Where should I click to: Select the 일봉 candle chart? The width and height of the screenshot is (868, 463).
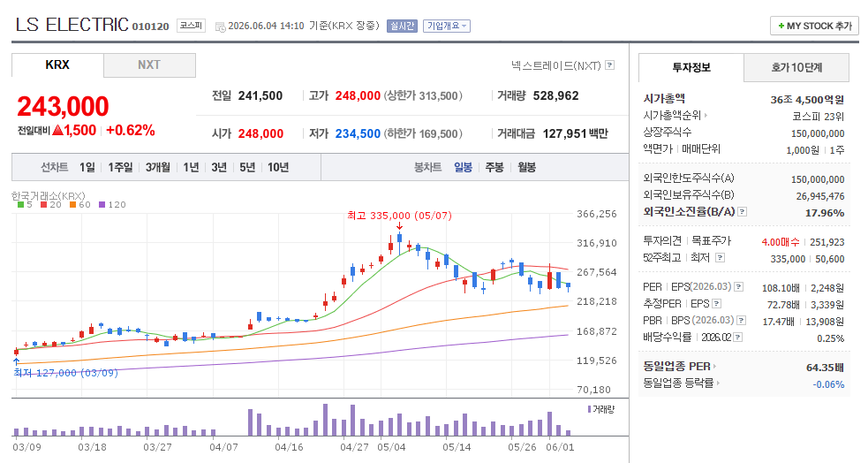click(464, 167)
